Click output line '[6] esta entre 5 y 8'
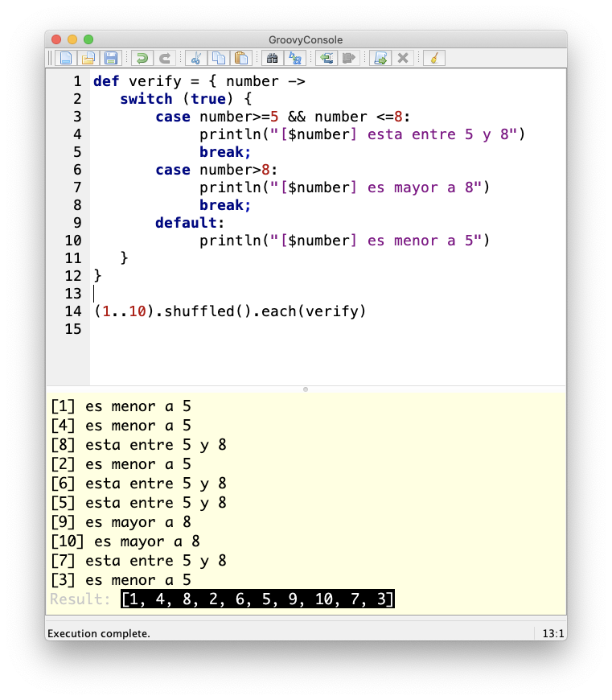Viewport: 612px width, 700px height. [138, 484]
